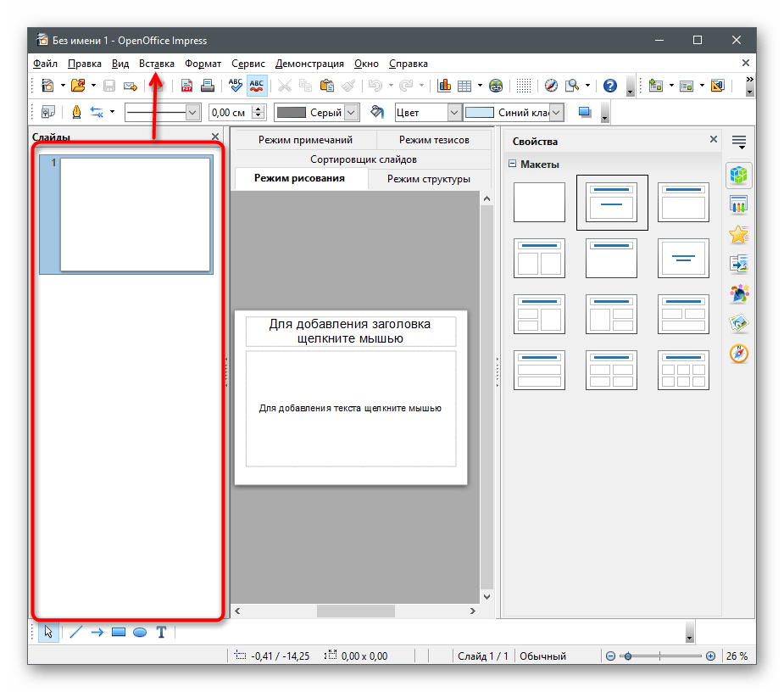Screen dimensions: 784x692
Task: Open the Вставка menu
Action: point(157,64)
